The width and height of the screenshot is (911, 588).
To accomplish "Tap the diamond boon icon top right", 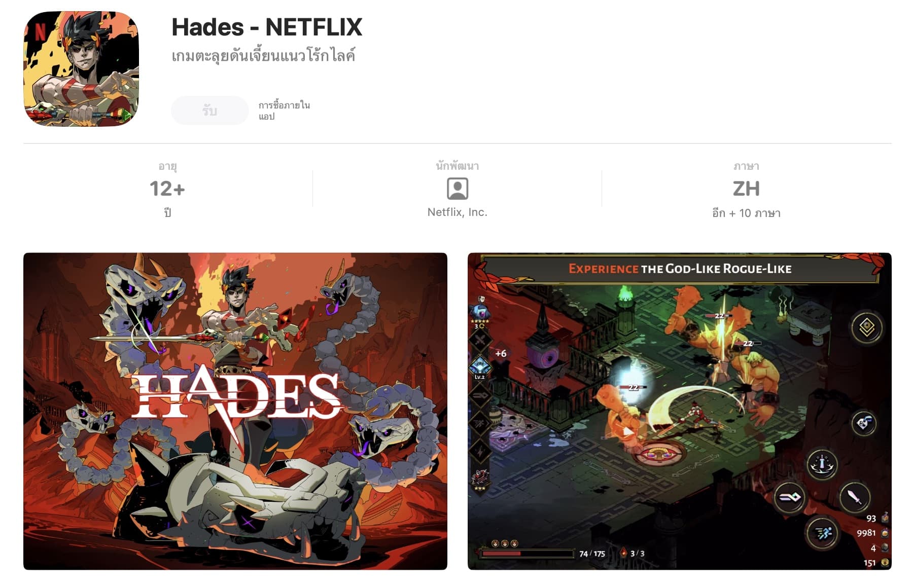I will click(x=867, y=327).
